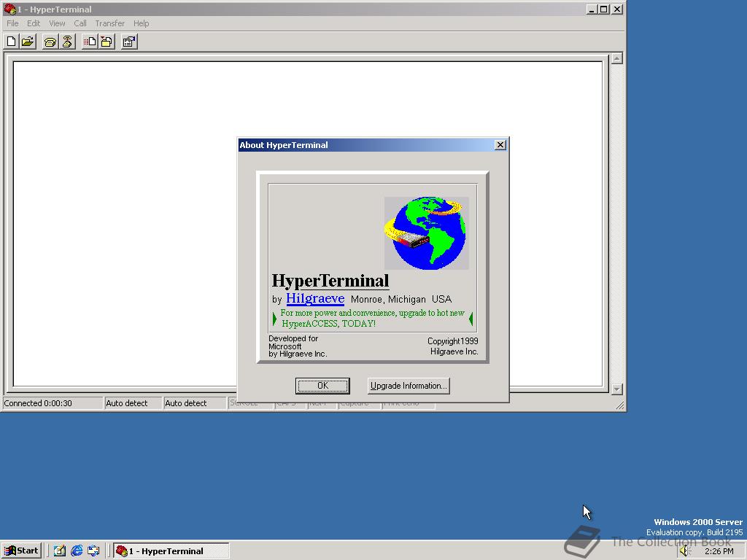This screenshot has height=560, width=747.
Task: Click the Send file toolbar icon
Action: pos(90,42)
